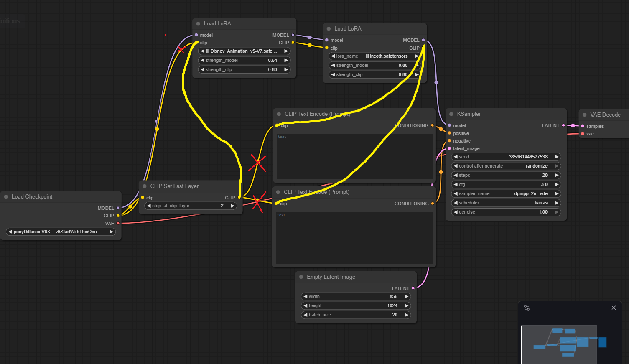Close the minimap panel
The width and height of the screenshot is (629, 364).
coord(614,308)
